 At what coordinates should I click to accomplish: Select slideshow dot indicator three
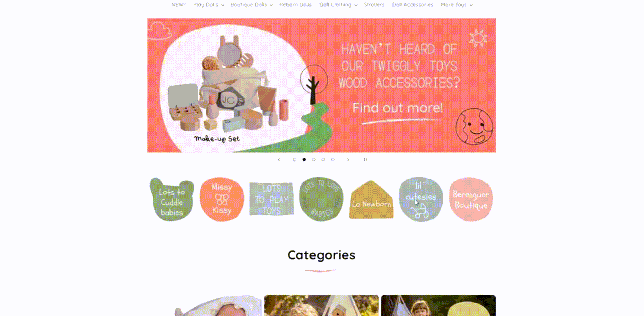[313, 159]
